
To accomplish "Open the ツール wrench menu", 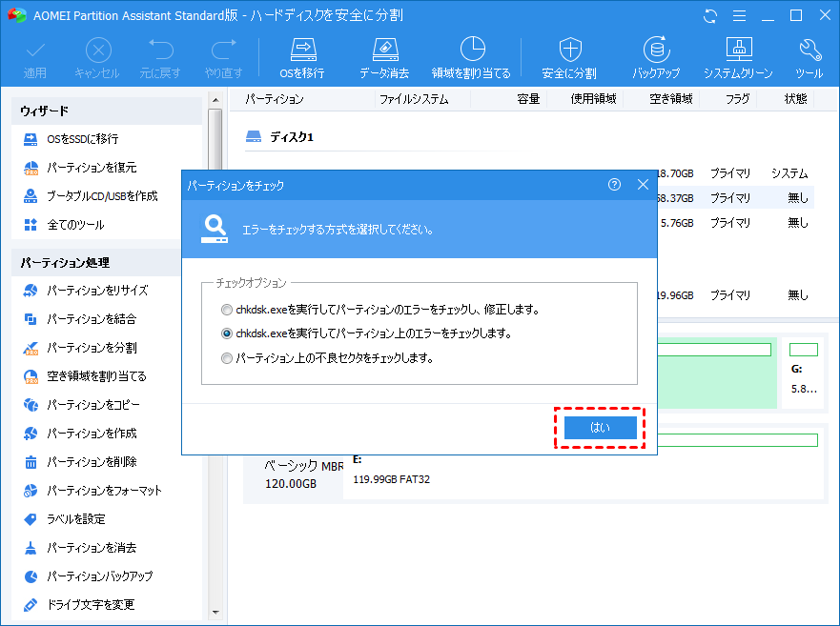I will coord(809,58).
